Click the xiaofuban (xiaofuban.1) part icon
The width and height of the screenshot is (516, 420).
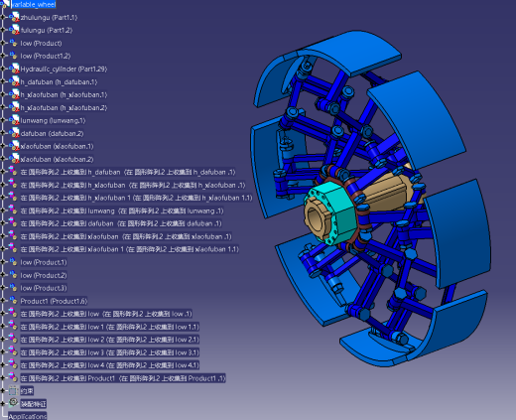pyautogui.click(x=14, y=146)
